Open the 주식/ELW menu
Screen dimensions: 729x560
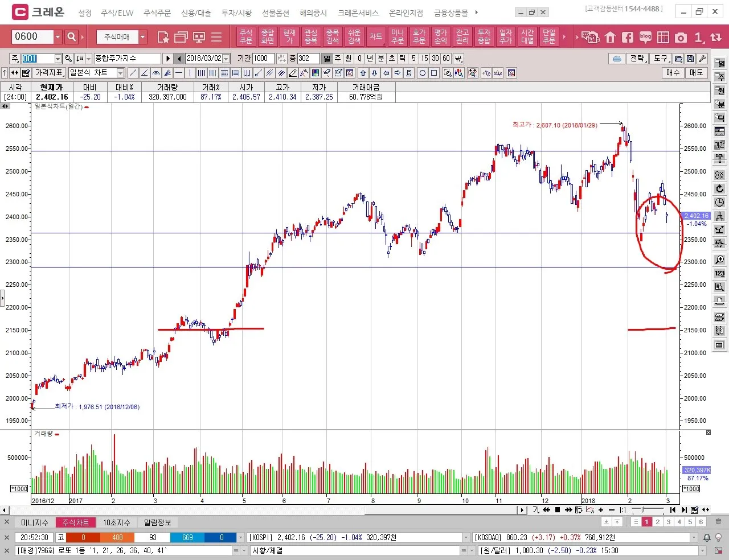(x=117, y=13)
